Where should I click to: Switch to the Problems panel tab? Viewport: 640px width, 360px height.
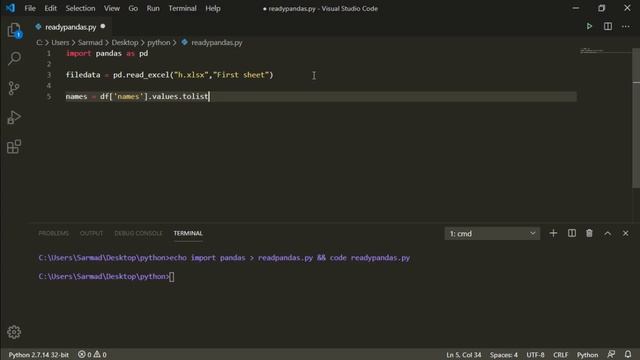(53, 233)
